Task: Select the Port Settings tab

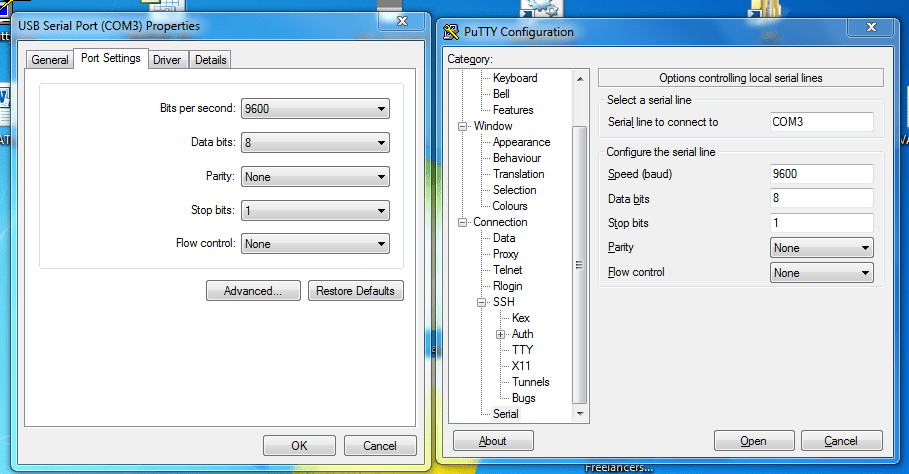Action: [111, 58]
